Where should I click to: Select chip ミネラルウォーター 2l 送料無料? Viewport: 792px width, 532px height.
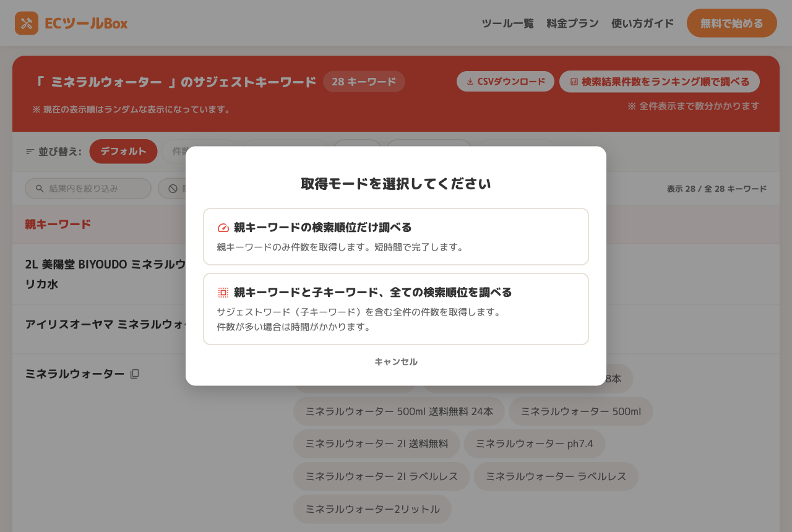point(376,444)
